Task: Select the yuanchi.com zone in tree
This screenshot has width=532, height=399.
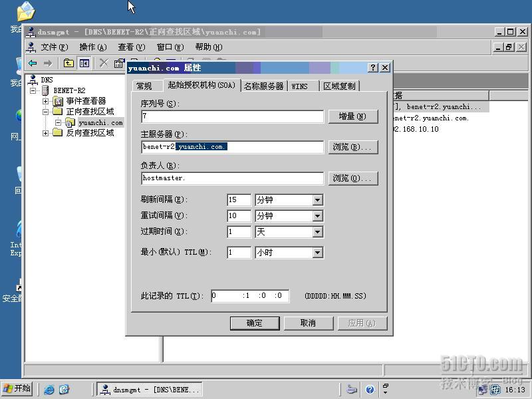Action: coord(100,122)
